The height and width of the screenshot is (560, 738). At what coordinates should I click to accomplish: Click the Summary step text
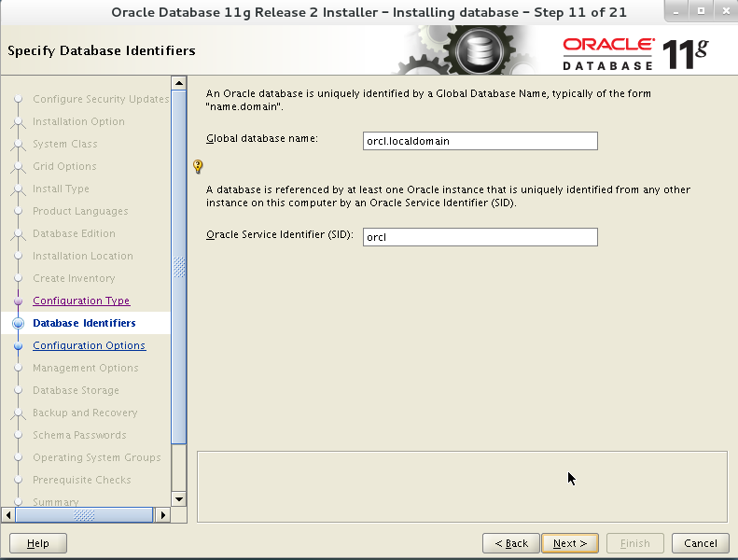(56, 502)
